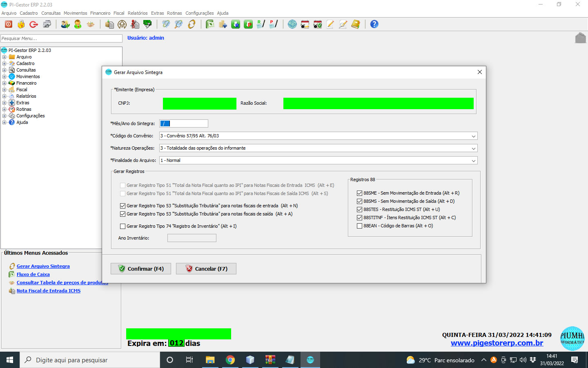Screen dimensions: 588x368
Task: Open the Financeiro menu
Action: tap(100, 13)
